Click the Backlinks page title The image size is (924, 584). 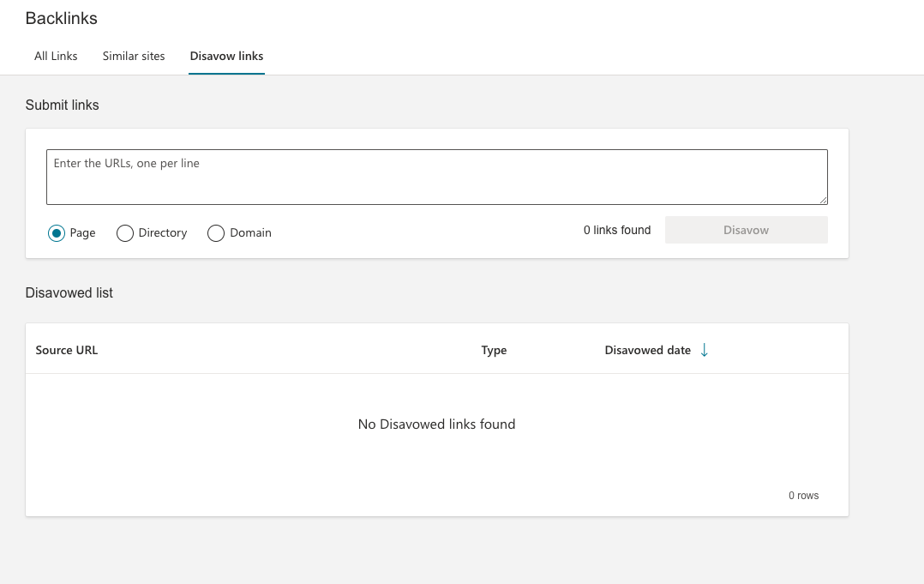[61, 18]
